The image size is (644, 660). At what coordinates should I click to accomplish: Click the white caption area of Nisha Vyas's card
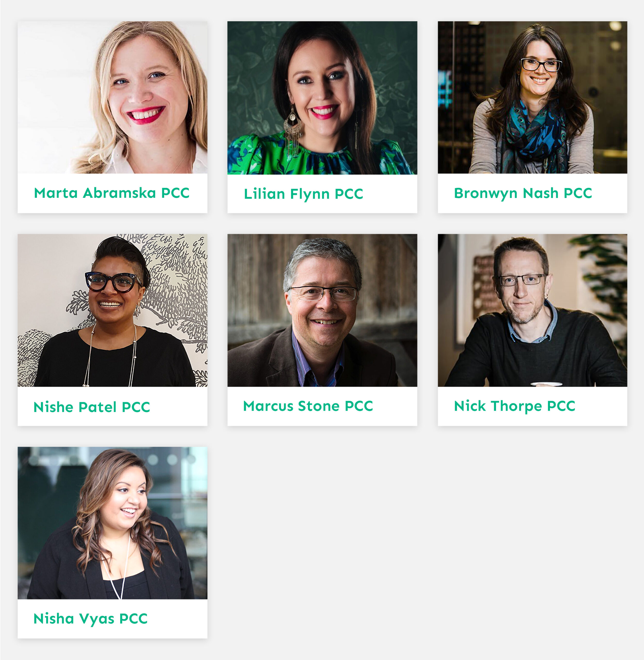pos(112,619)
